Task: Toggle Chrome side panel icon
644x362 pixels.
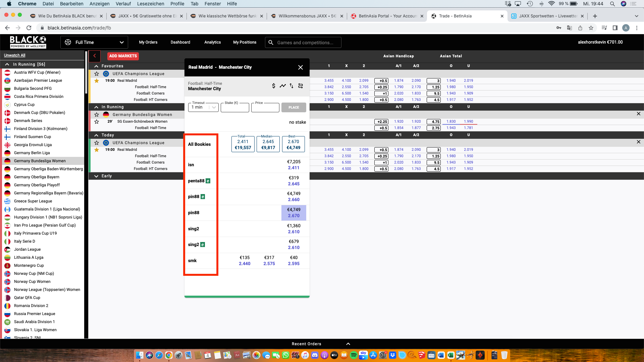Action: click(615, 28)
